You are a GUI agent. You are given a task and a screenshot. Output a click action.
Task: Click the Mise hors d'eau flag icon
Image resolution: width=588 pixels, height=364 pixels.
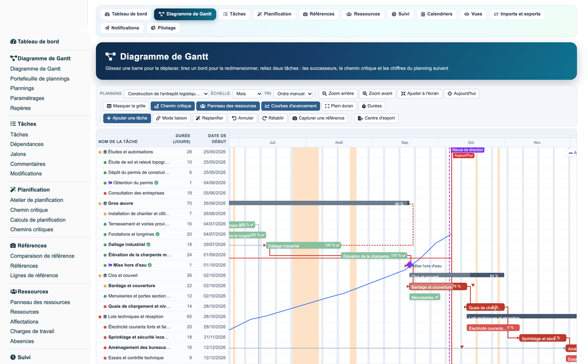pos(110,265)
